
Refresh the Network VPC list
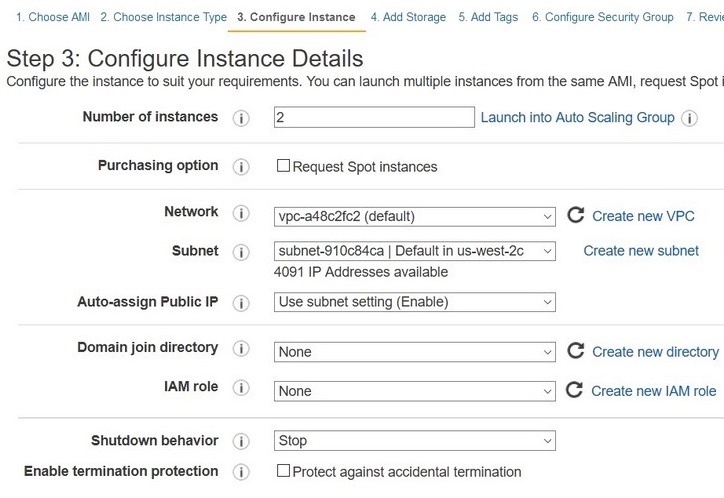pos(575,215)
